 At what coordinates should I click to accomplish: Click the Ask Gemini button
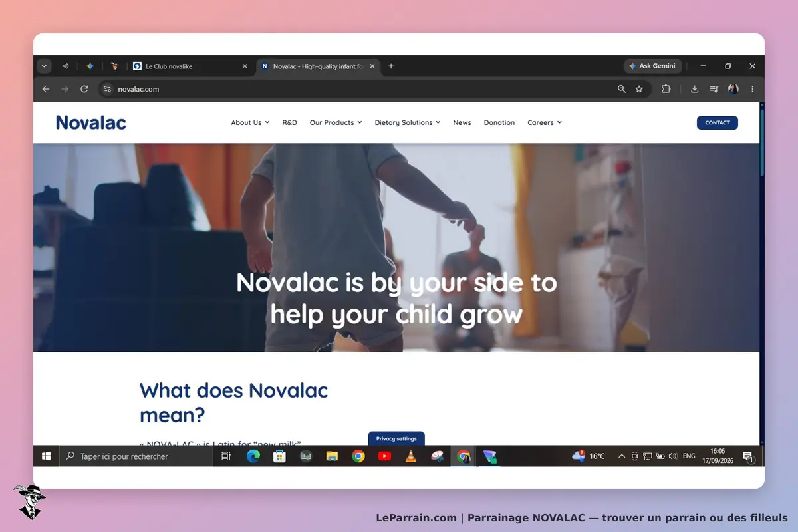(x=652, y=66)
